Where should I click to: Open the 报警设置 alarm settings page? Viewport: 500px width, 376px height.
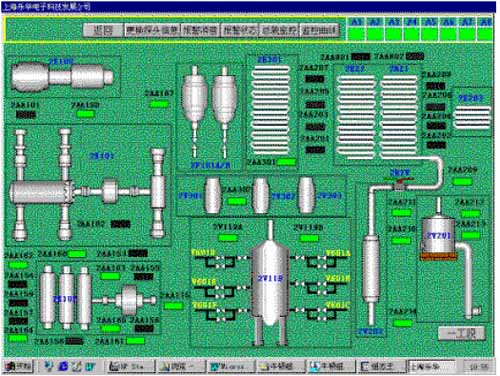[x=200, y=30]
